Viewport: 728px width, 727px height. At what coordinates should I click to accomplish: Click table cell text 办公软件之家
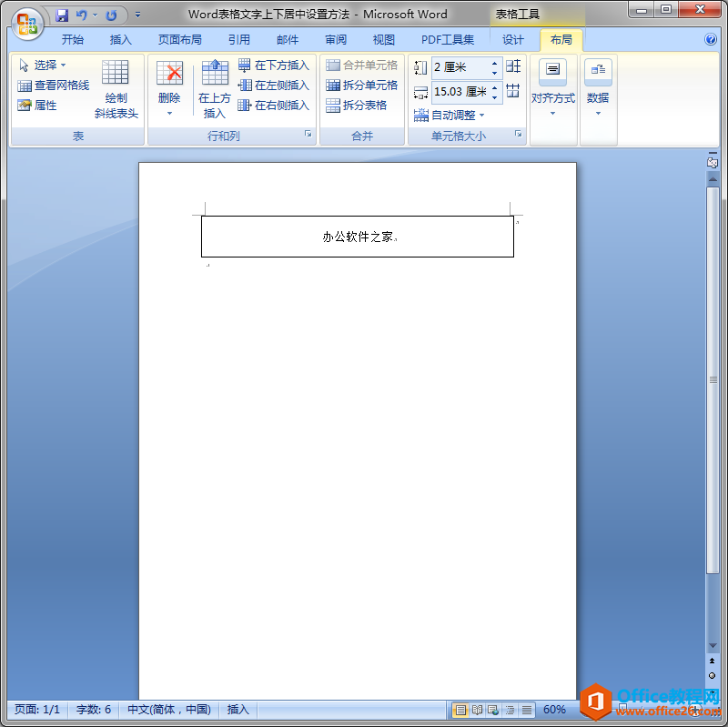click(358, 237)
